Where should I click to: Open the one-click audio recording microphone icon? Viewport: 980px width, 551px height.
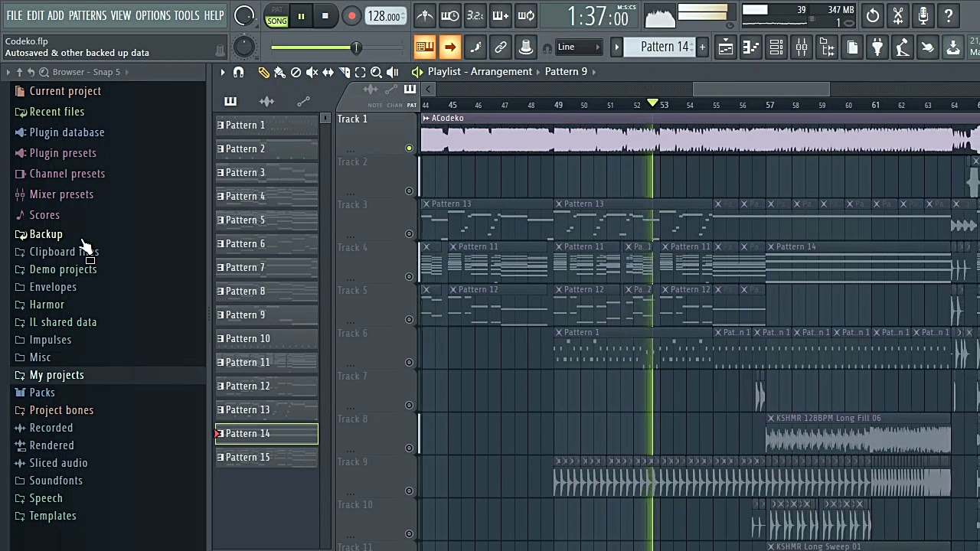point(923,15)
